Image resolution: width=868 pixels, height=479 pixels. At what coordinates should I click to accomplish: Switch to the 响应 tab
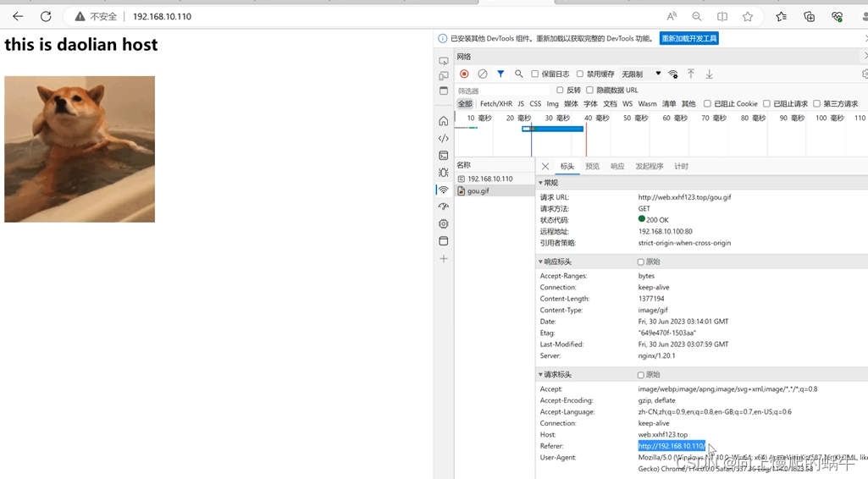click(x=617, y=166)
